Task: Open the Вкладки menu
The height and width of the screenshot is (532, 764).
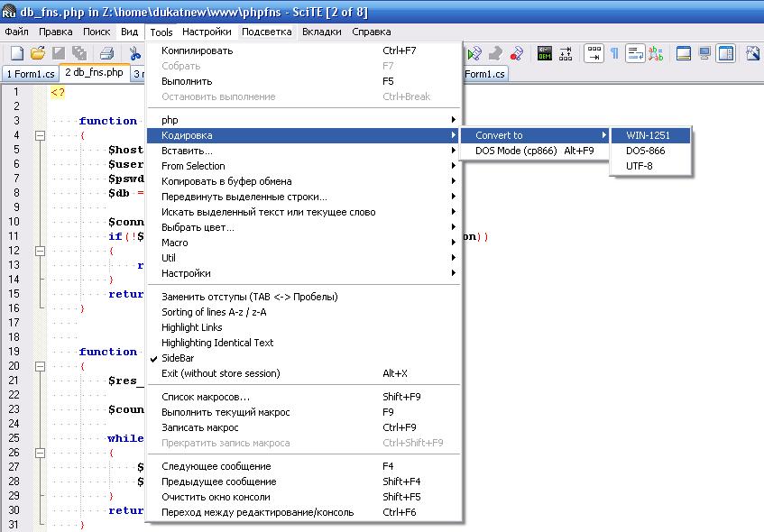Action: coord(322,32)
